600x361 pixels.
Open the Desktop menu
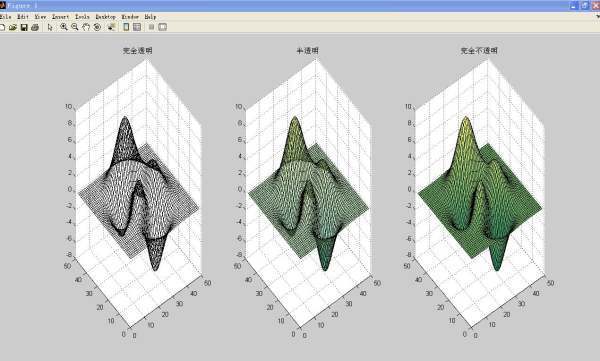105,17
